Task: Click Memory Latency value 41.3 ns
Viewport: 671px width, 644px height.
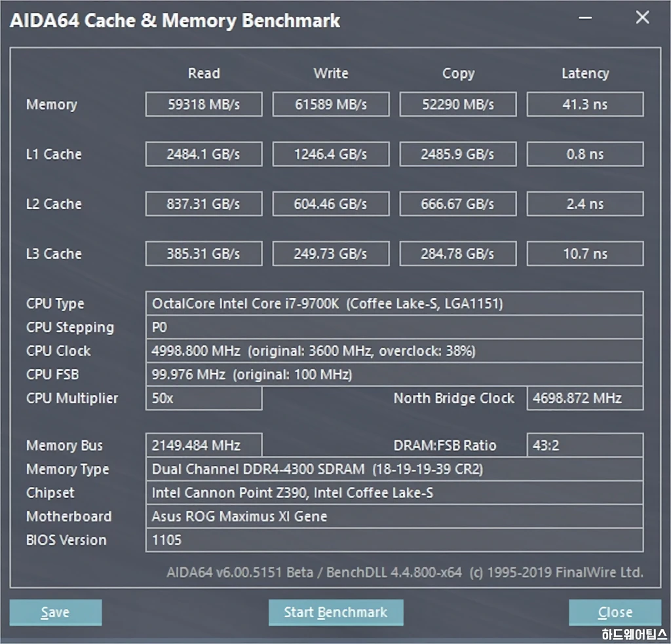Action: point(585,104)
